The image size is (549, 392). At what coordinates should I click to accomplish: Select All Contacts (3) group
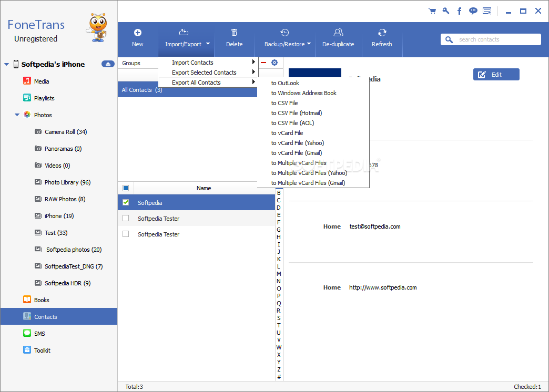click(x=187, y=90)
